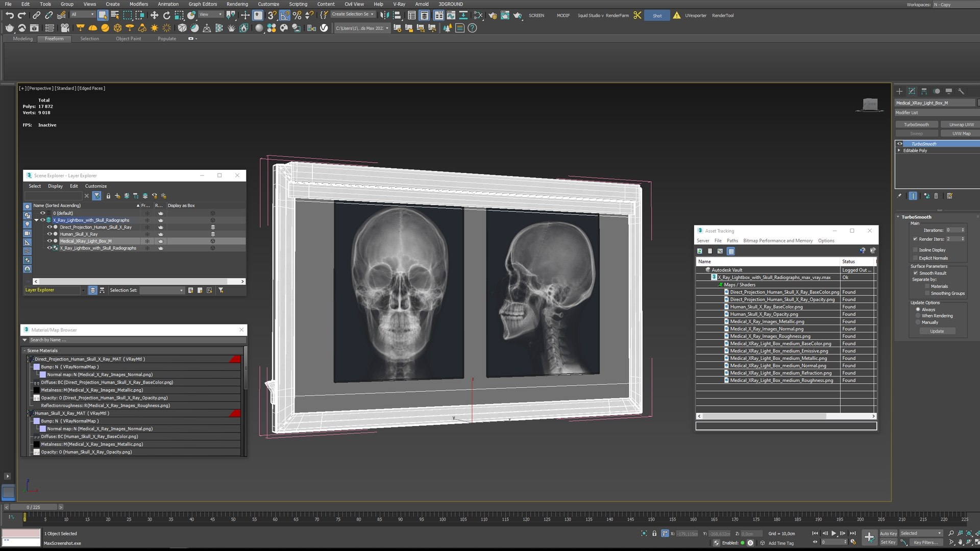The width and height of the screenshot is (980, 551).
Task: Switch to the Hierarchy command panel tab
Action: click(924, 91)
